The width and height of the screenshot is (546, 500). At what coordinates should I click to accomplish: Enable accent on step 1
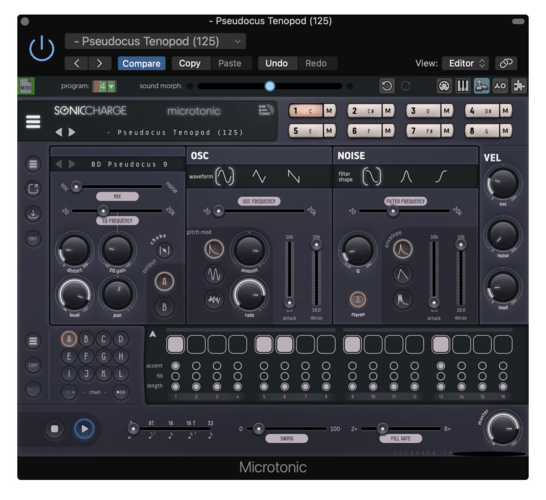pos(176,366)
